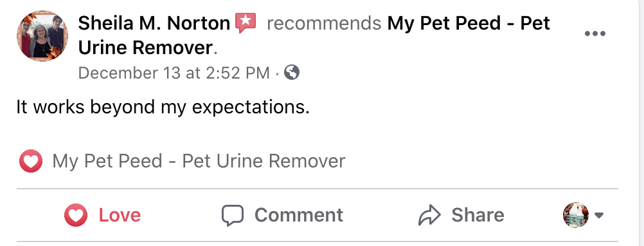This screenshot has height=246, width=644.
Task: Click the Love label text
Action: point(120,215)
